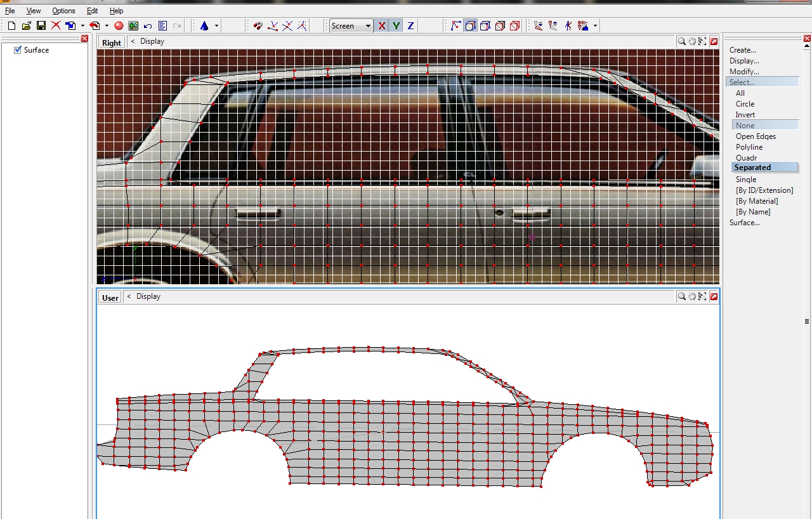Click the Undo arrow icon
The image size is (812, 519).
[x=148, y=26]
